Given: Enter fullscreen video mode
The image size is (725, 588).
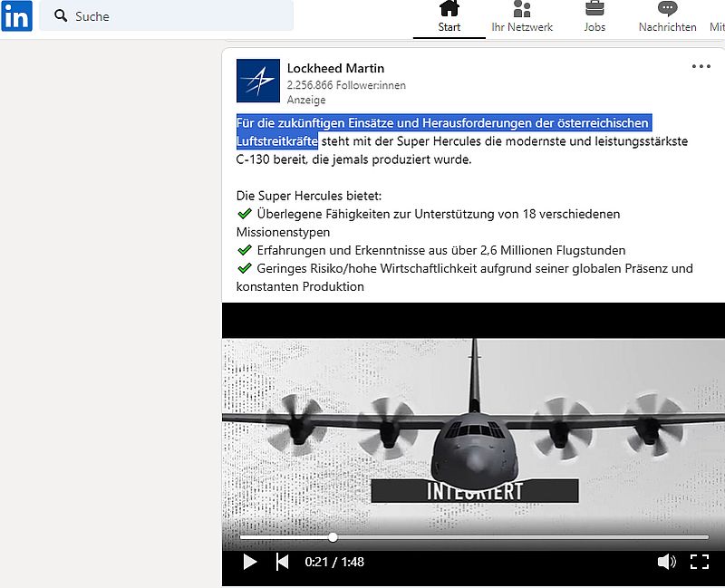Looking at the screenshot, I should click(x=700, y=562).
